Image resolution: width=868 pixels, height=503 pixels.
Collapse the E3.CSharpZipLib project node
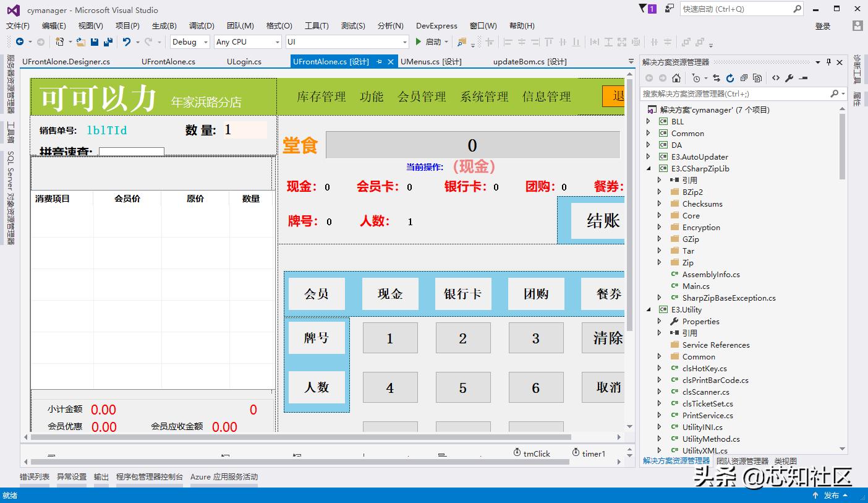(x=649, y=168)
